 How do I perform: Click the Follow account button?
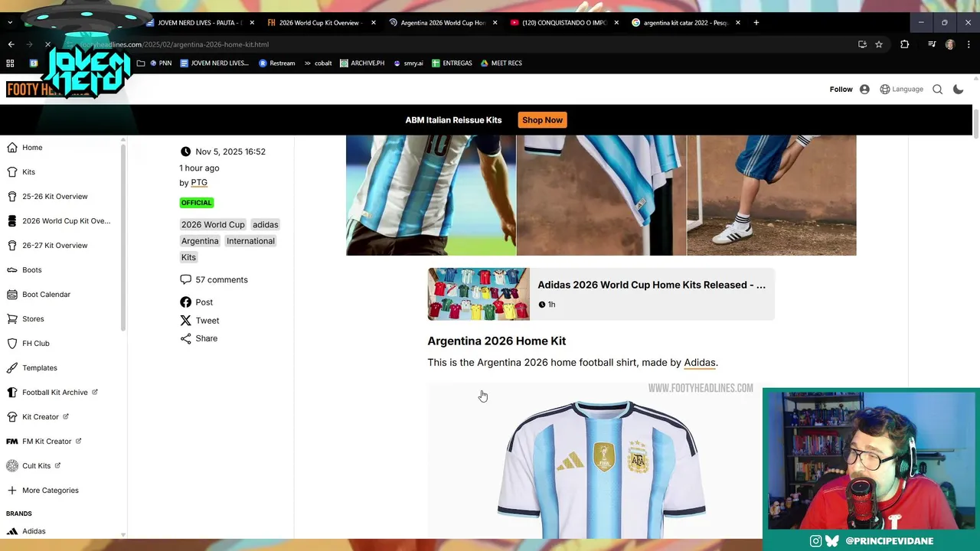tap(850, 90)
